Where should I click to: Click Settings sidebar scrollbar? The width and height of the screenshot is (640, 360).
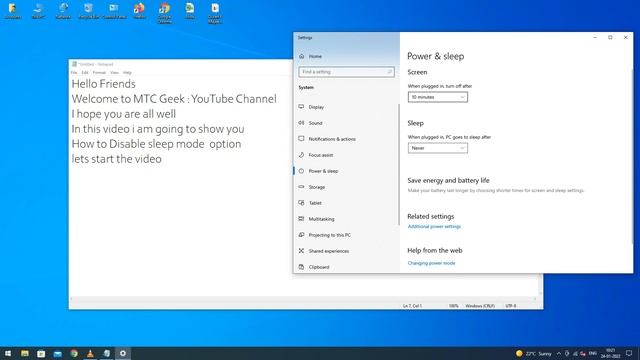click(398, 164)
